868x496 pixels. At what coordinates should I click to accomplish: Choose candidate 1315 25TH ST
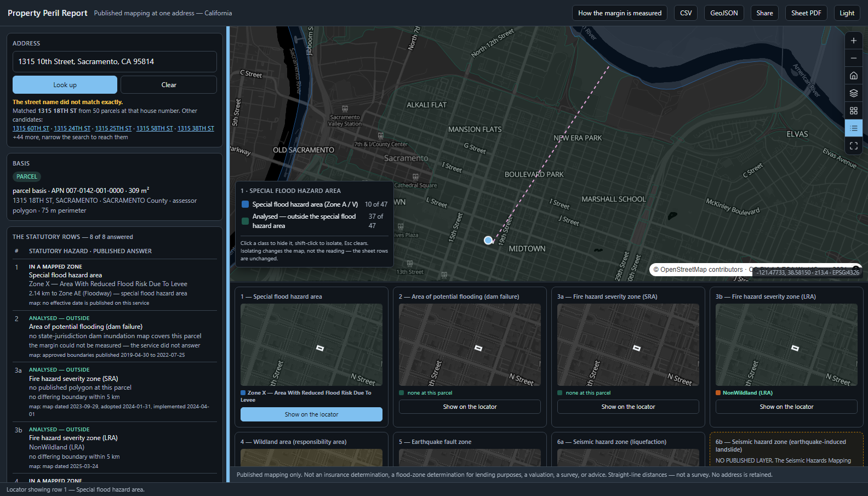pyautogui.click(x=113, y=128)
